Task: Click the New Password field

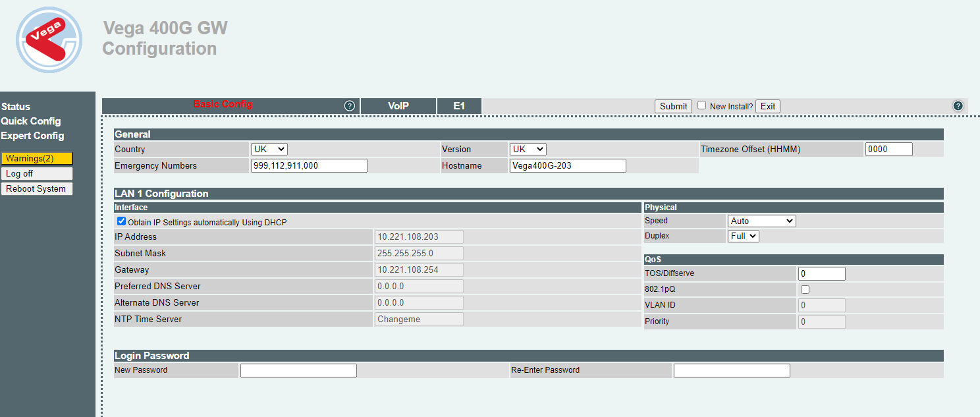Action: click(298, 370)
